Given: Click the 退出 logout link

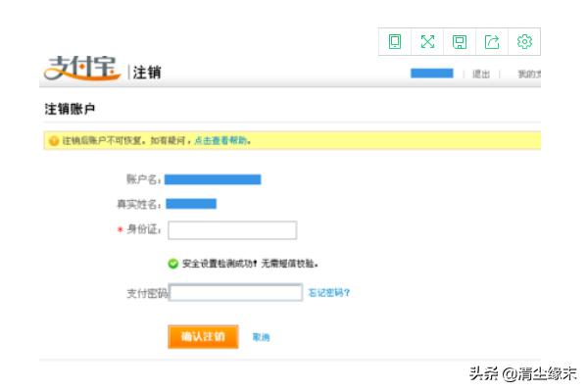Looking at the screenshot, I should (x=481, y=73).
